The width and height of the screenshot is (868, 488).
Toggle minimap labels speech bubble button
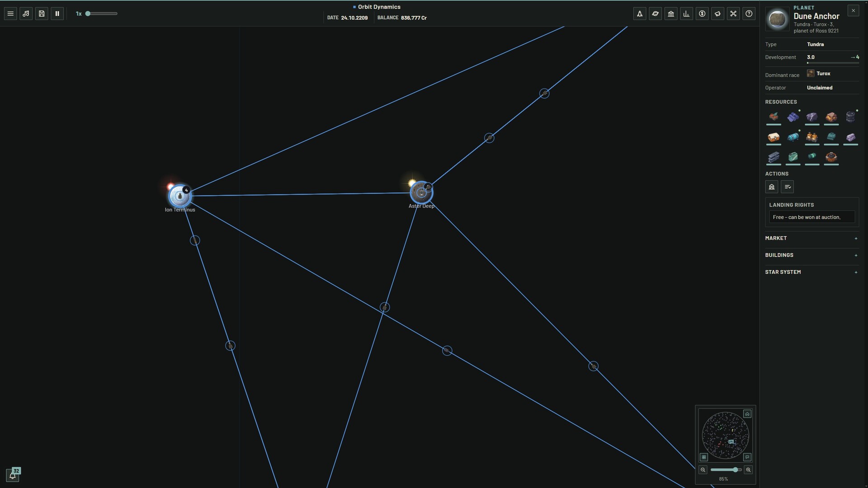747,457
